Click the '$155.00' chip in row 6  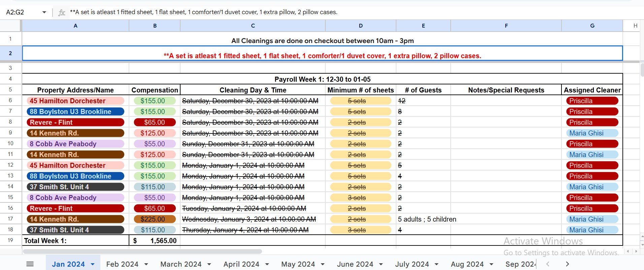[x=155, y=101]
